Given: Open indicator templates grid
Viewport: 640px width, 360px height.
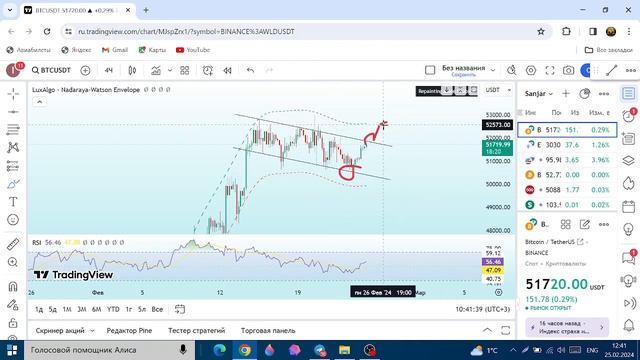Looking at the screenshot, I should point(184,70).
